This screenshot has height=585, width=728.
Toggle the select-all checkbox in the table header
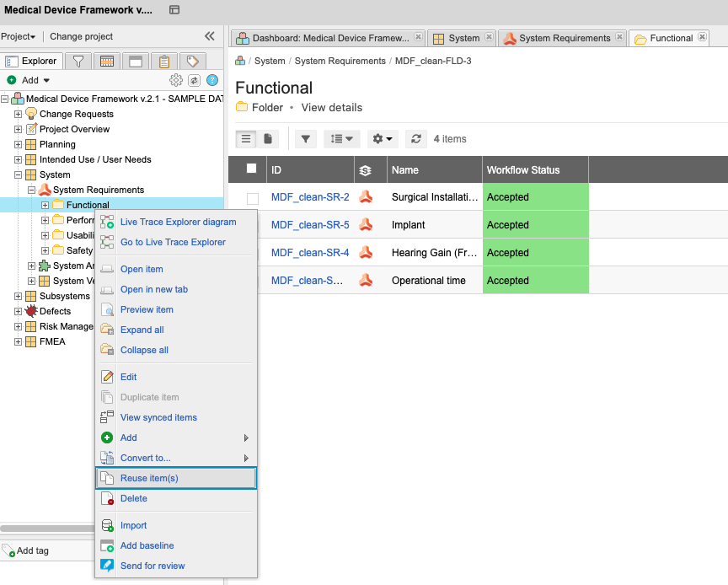click(251, 169)
